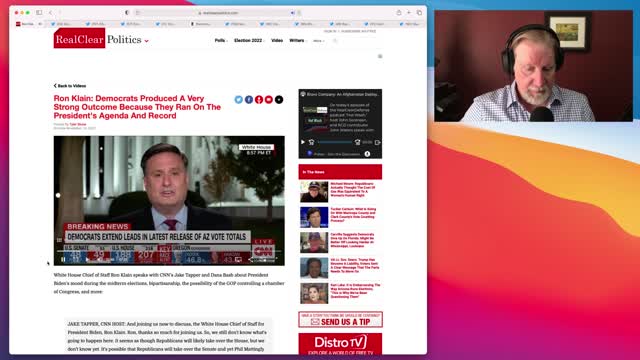Open the Tucker Carlson story link
640x360 pixels.
[353, 215]
